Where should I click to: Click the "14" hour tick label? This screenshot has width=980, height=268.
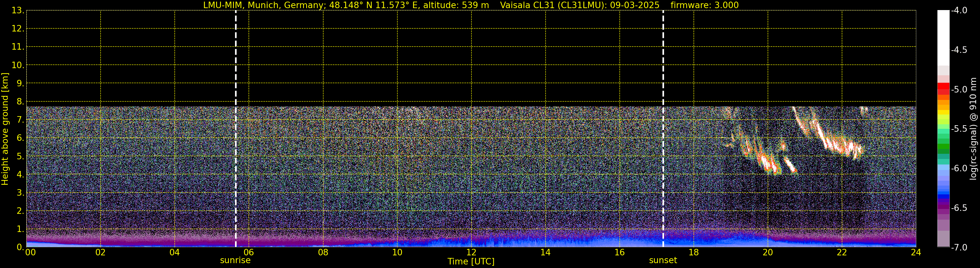545,252
